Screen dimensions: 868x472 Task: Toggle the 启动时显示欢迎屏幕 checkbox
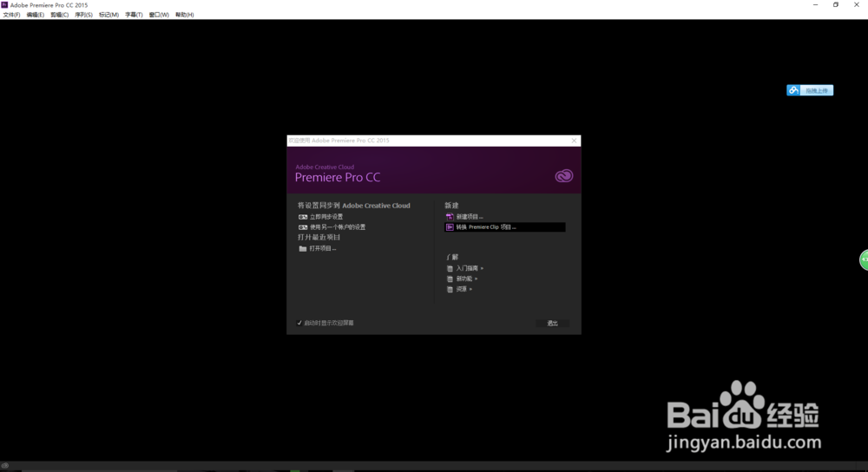(x=299, y=323)
